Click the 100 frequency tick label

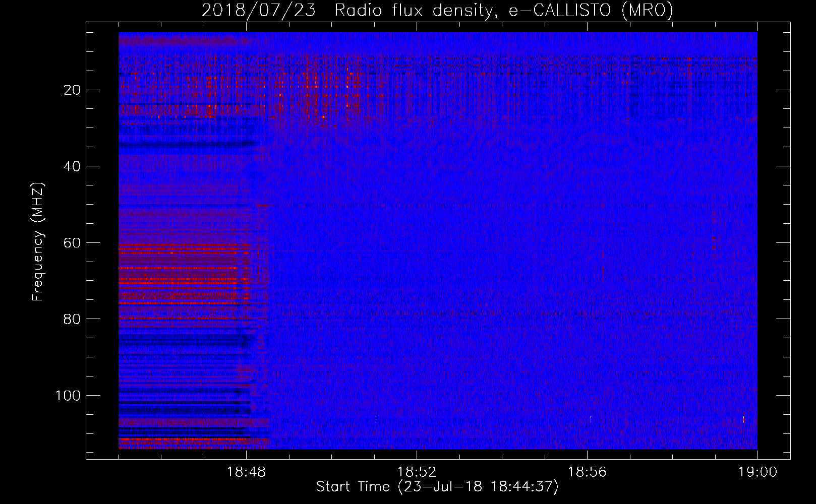coord(68,396)
